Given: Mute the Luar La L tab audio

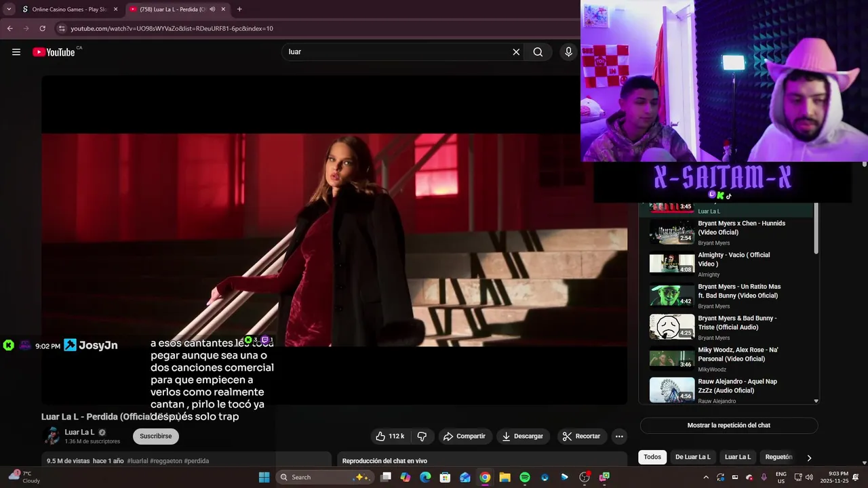Looking at the screenshot, I should click(212, 9).
